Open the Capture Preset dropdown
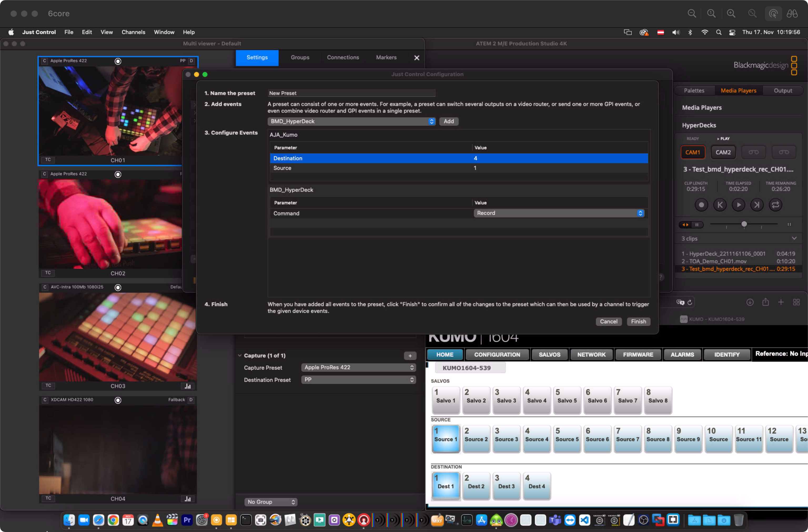The image size is (808, 532). 358,367
